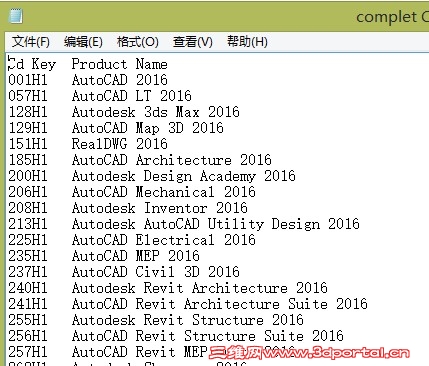Click the product key 057H1
This screenshot has height=366, width=429.
[28, 96]
